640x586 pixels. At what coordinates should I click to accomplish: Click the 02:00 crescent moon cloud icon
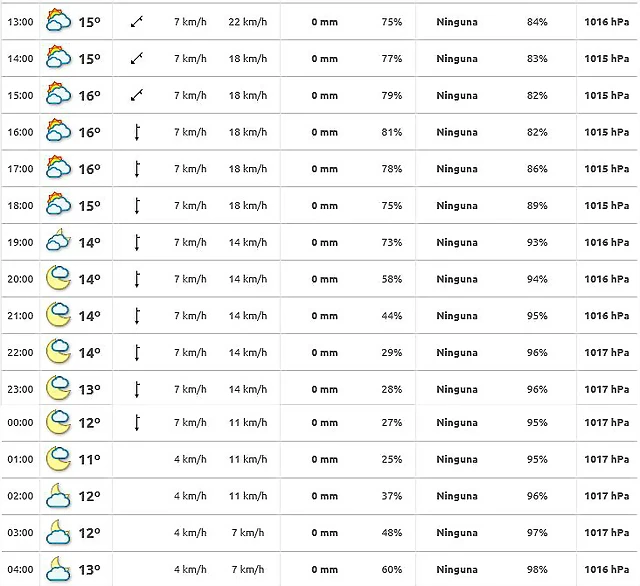click(59, 496)
